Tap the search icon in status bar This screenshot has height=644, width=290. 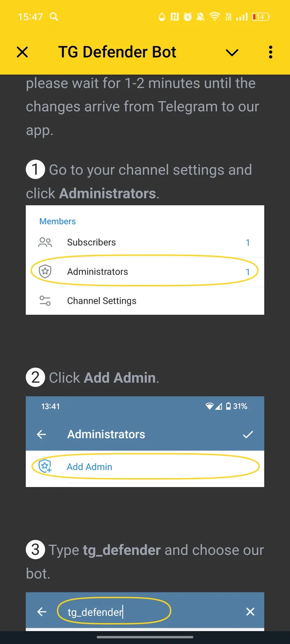(x=54, y=17)
